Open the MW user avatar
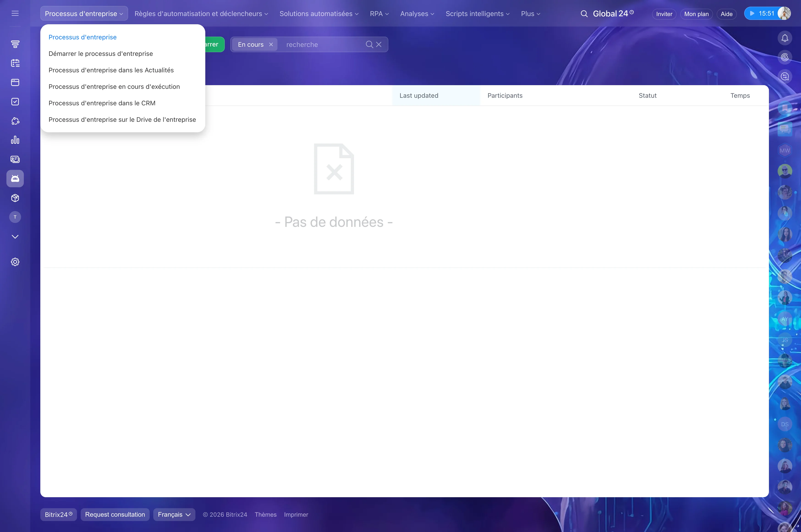801x532 pixels. [785, 150]
